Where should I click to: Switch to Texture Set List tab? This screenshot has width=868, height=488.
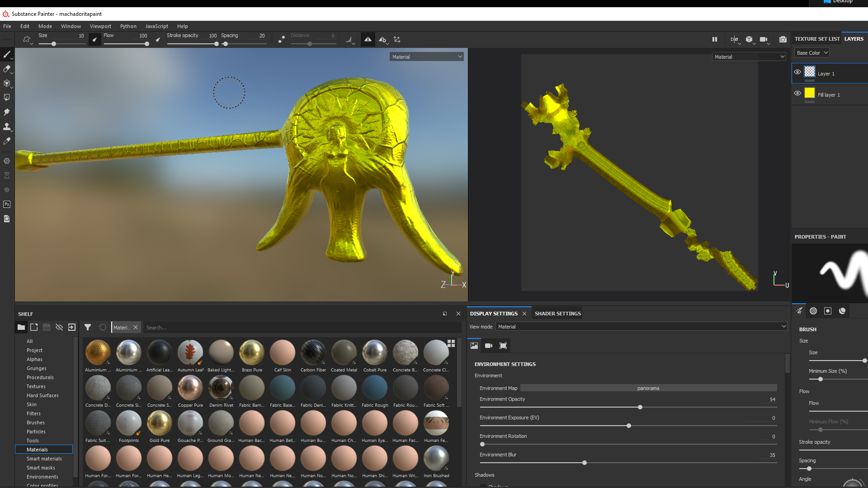click(817, 39)
